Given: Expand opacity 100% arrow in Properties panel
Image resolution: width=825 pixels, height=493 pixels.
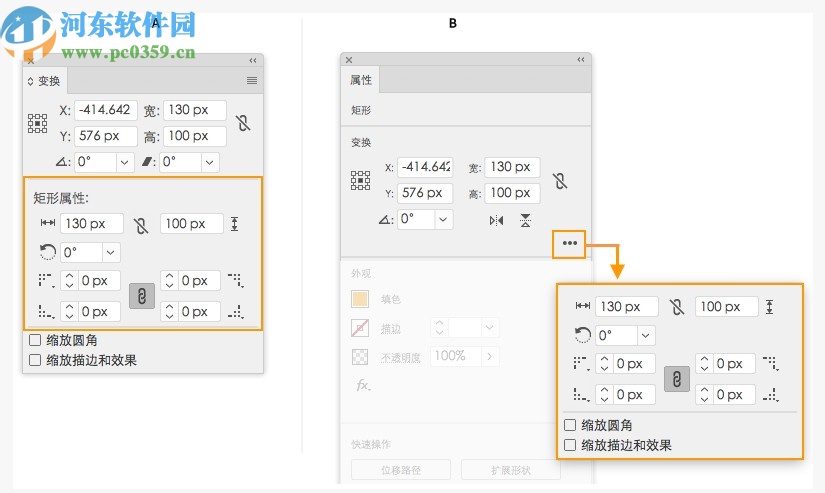Looking at the screenshot, I should [x=489, y=357].
